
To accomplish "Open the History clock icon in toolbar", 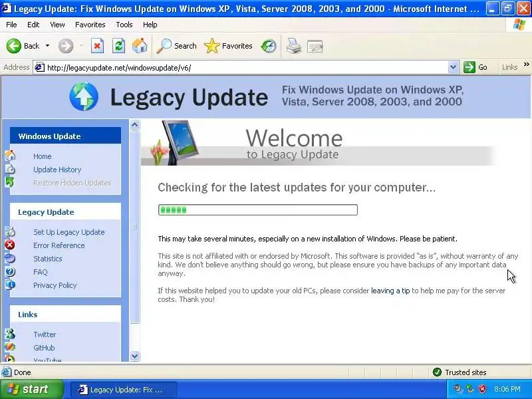I will [269, 46].
